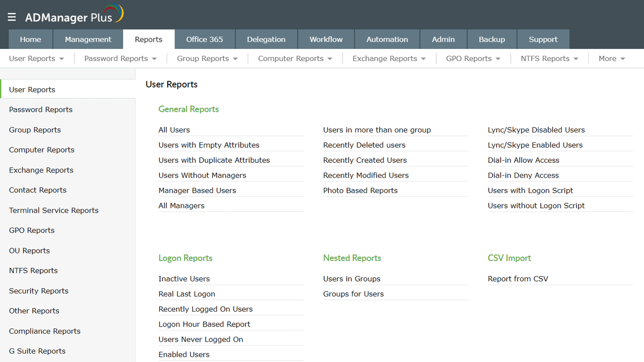Open Users in more than one group

(x=377, y=130)
